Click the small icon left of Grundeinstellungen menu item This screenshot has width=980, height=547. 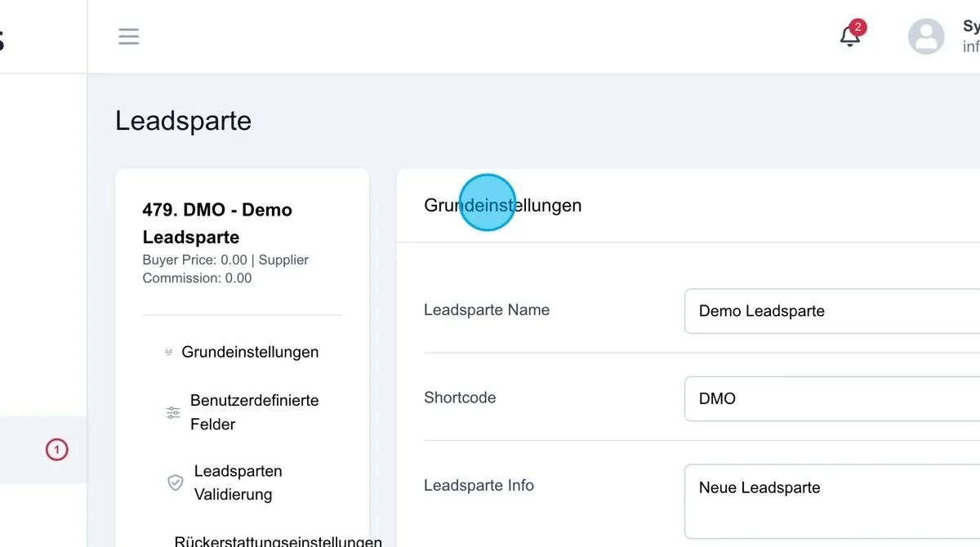(168, 353)
